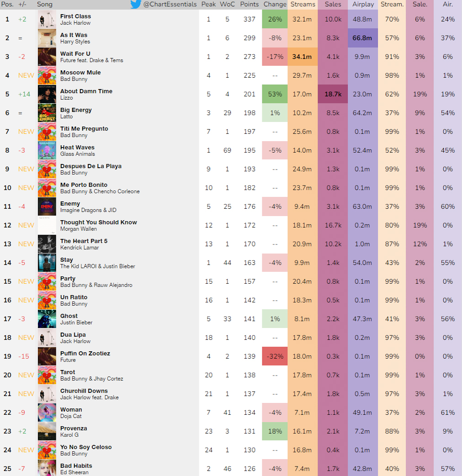Click the Yo No Soy Celoso title
Viewport: 462px width, 476px height.
(86, 447)
